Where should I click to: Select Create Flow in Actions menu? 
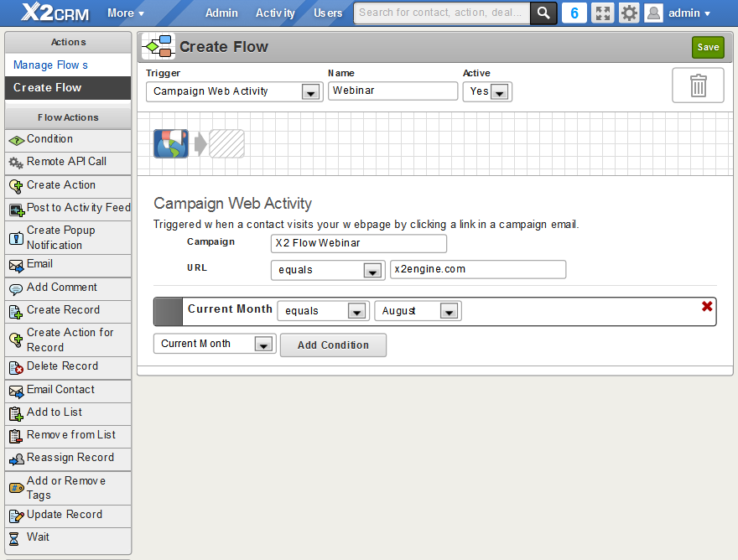pos(68,87)
